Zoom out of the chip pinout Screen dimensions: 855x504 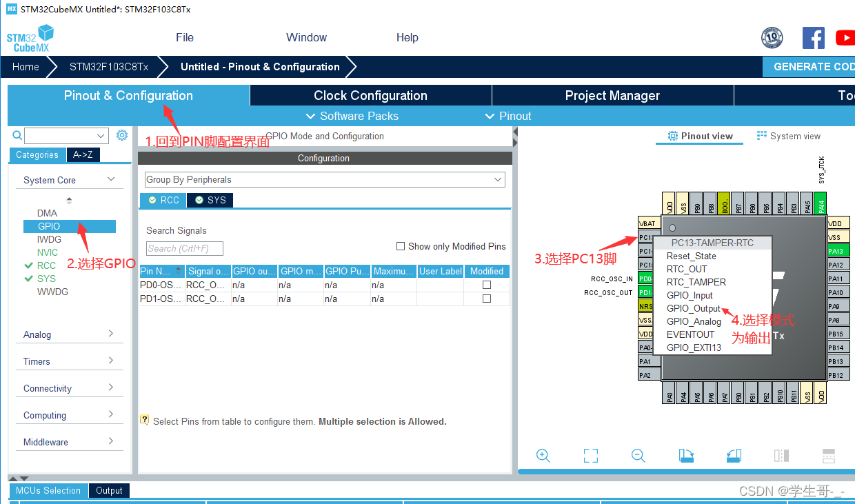(x=638, y=455)
